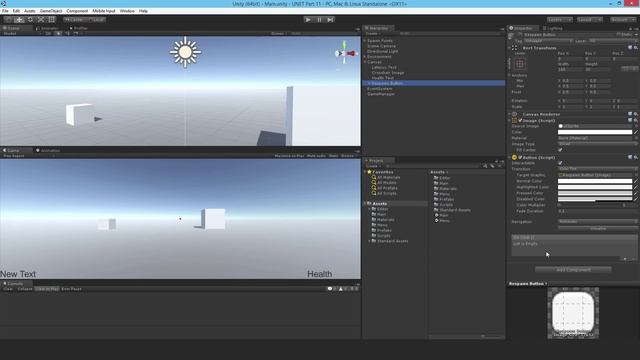640x360 pixels.
Task: Add an On Click event with plus
Action: 625,259
